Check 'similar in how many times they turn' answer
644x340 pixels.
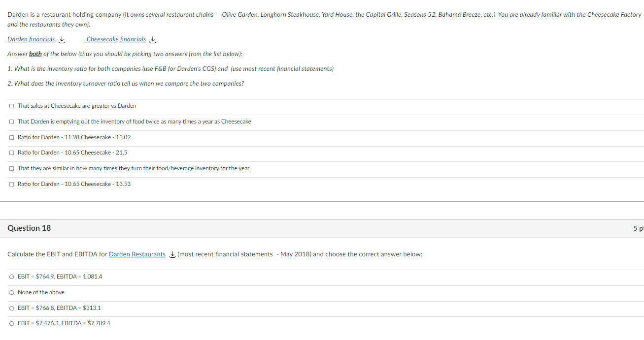coord(11,168)
